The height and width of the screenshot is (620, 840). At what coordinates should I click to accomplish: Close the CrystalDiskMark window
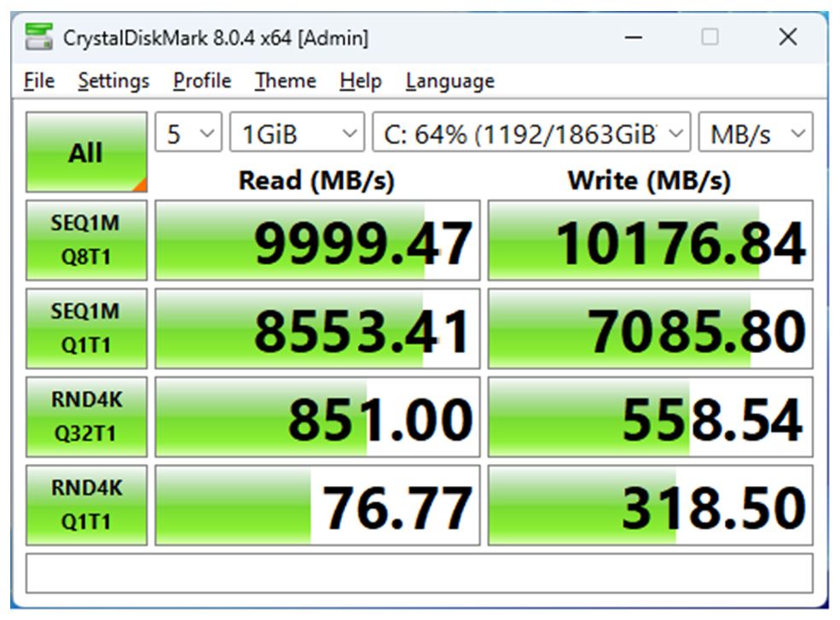(788, 37)
